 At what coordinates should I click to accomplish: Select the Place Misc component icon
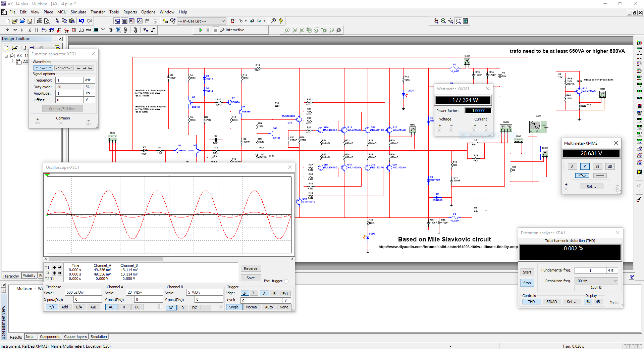point(89,30)
